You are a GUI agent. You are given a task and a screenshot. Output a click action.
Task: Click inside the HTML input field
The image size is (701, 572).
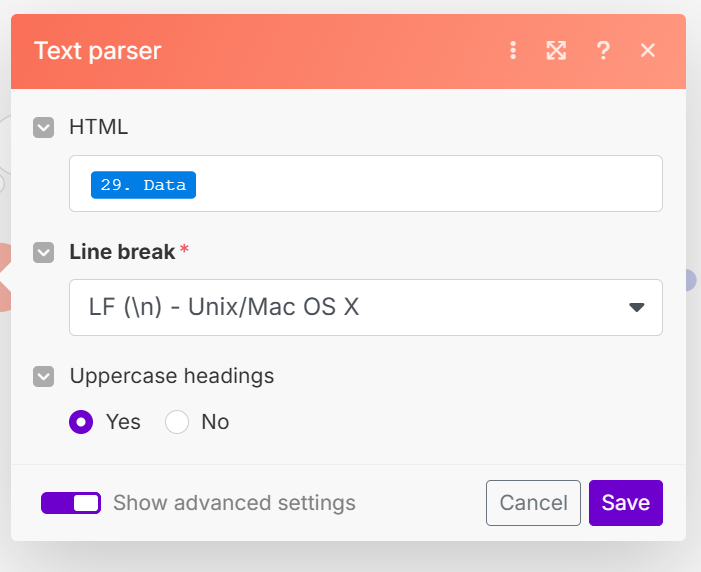click(x=420, y=184)
